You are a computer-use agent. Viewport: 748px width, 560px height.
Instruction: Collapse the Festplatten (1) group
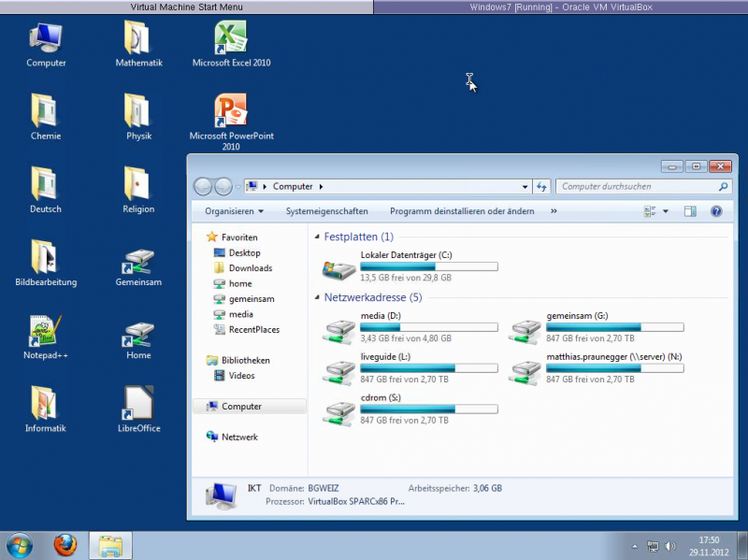[x=317, y=237]
